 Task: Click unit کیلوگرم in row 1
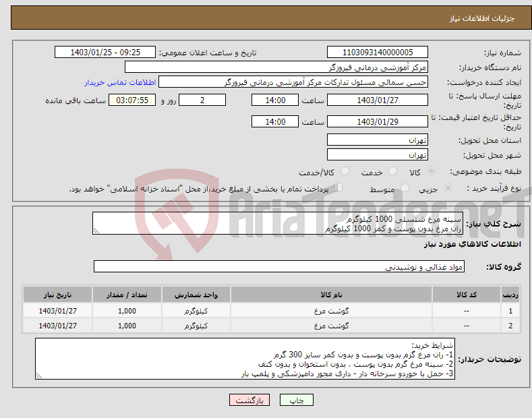pyautogui.click(x=196, y=311)
